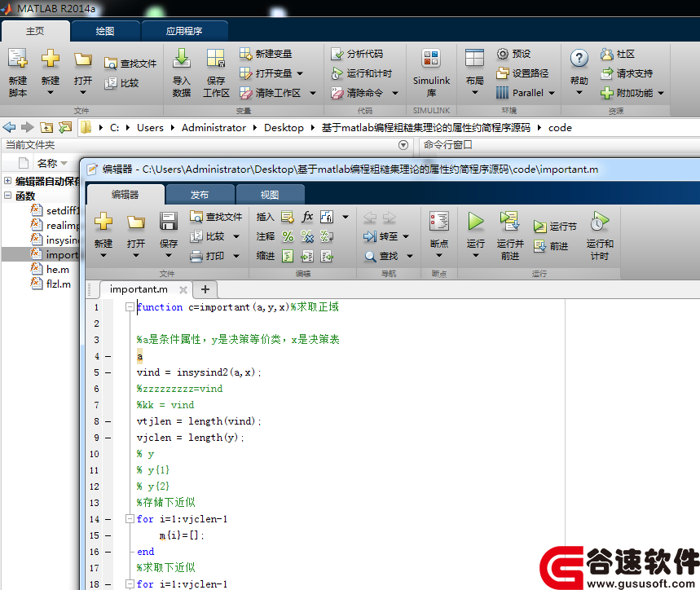Click Save Workspace icon
Viewport: 700px width, 590px height.
pos(216,58)
